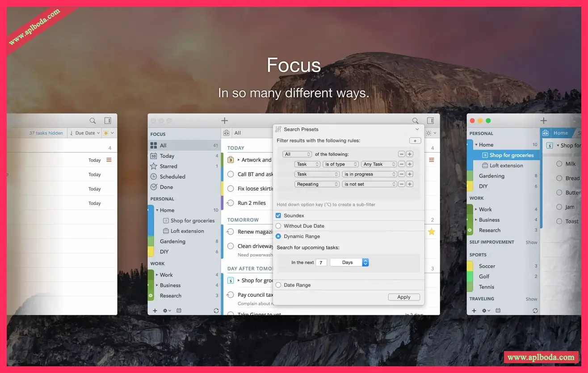This screenshot has height=373, width=588.
Task: Collapse the Home folder in center sidebar
Action: (157, 210)
